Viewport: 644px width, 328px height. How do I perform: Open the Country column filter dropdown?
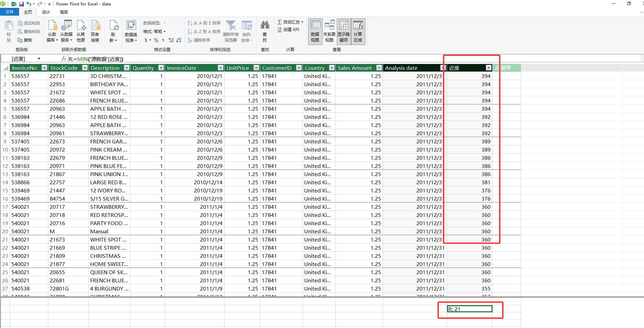(x=332, y=68)
